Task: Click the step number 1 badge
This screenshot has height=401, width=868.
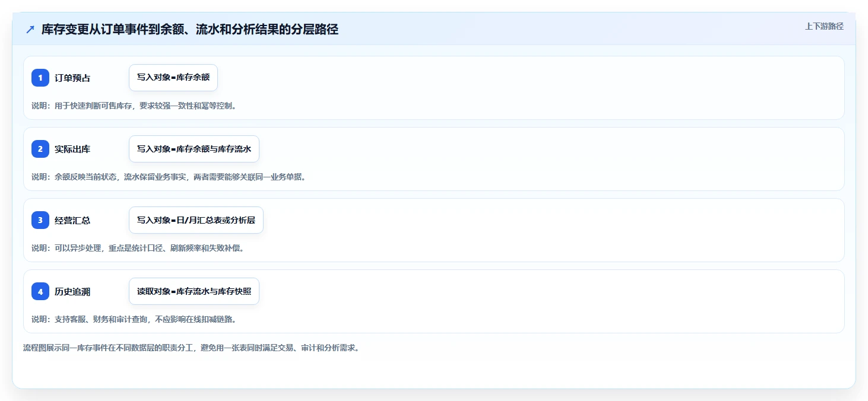Action: click(x=40, y=78)
